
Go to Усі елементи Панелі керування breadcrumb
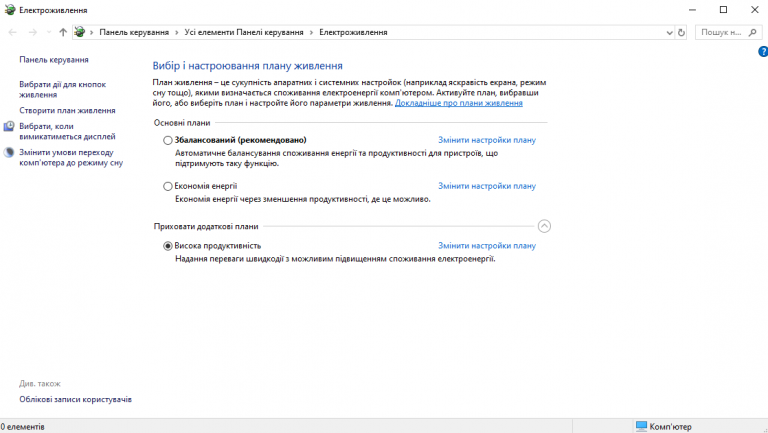[244, 32]
